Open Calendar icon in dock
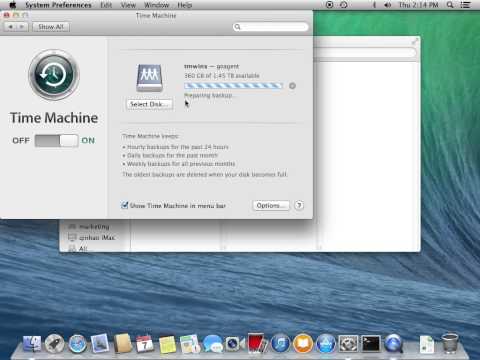Viewport: 480px width, 360px height. pos(145,344)
